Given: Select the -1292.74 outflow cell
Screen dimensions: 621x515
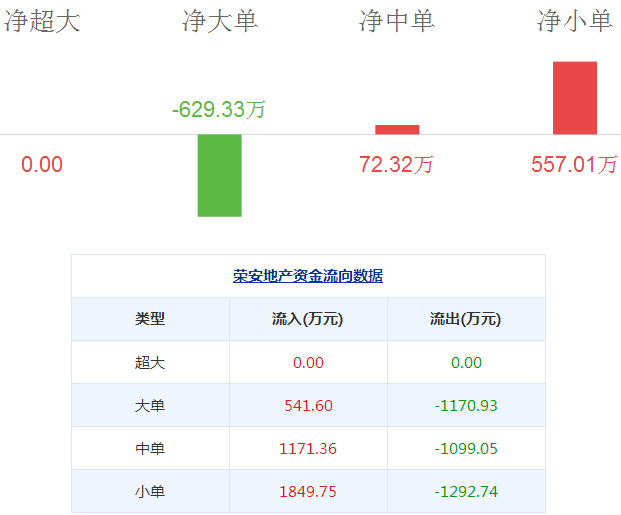Looking at the screenshot, I should [x=466, y=492].
